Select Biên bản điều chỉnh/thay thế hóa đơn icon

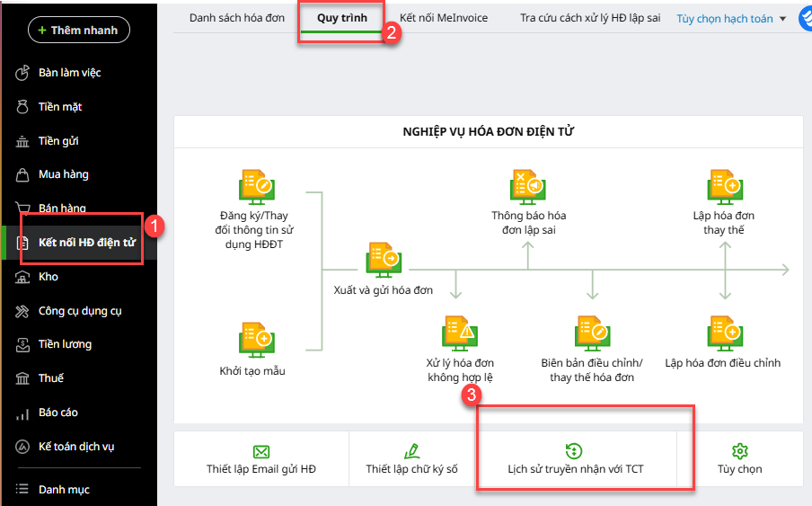tap(592, 333)
